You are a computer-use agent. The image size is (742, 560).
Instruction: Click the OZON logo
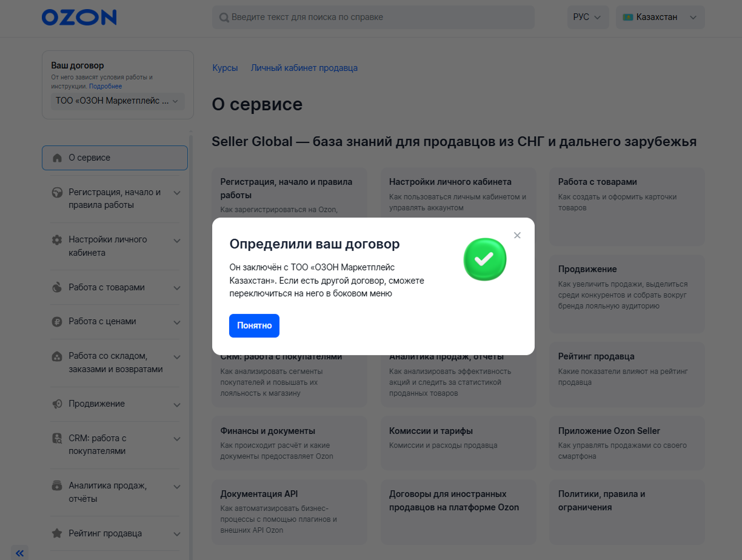(x=79, y=17)
